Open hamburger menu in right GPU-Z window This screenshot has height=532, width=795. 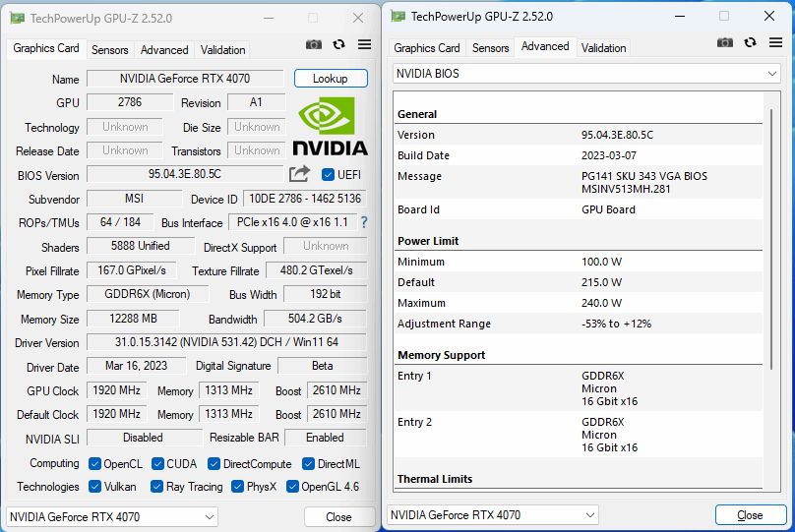[775, 42]
